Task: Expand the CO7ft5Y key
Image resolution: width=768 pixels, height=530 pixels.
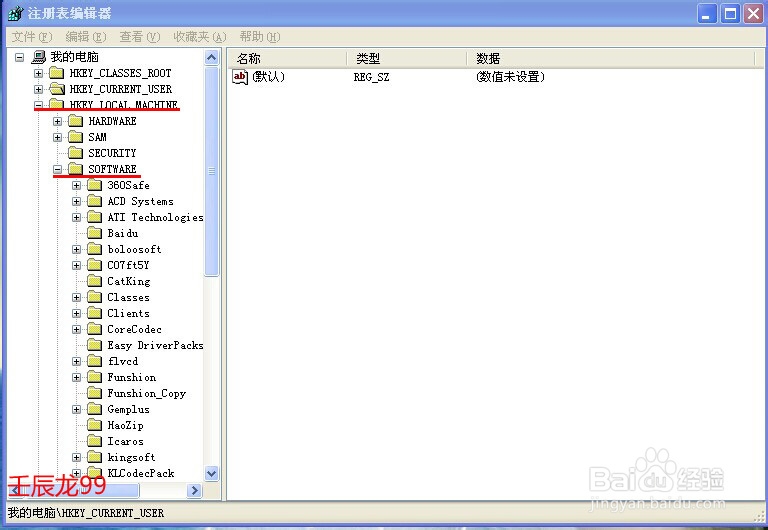Action: 76,265
